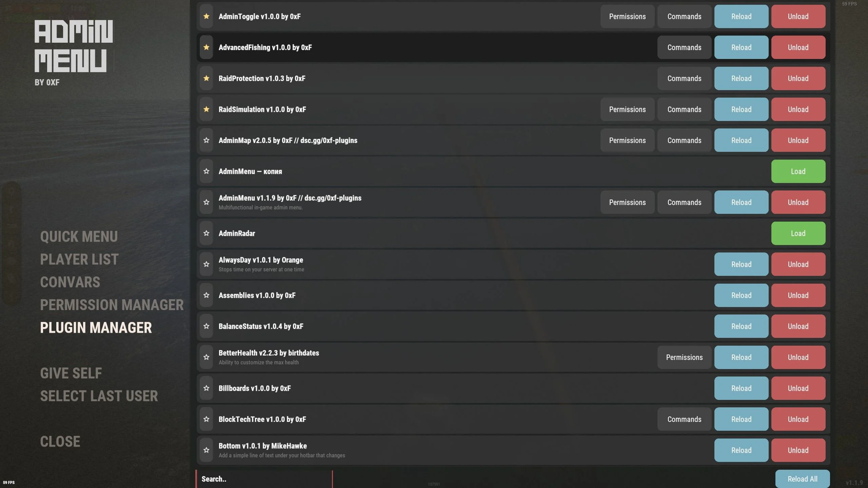Toggle the RaidSimulation favorite star
Image resolution: width=868 pixels, height=488 pixels.
point(206,109)
